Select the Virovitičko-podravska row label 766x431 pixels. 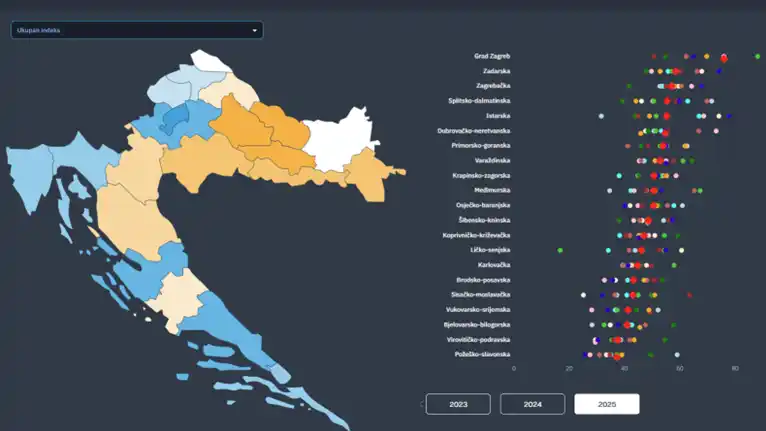(x=478, y=340)
